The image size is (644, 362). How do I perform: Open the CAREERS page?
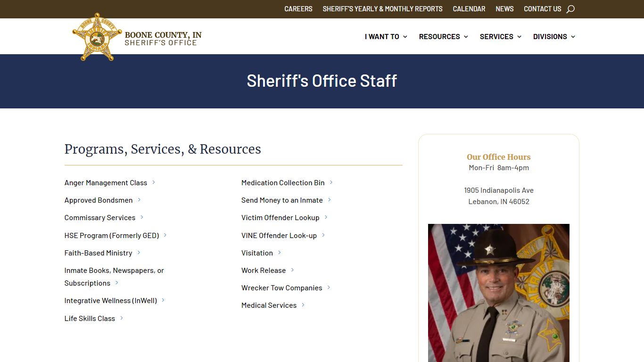coord(298,9)
